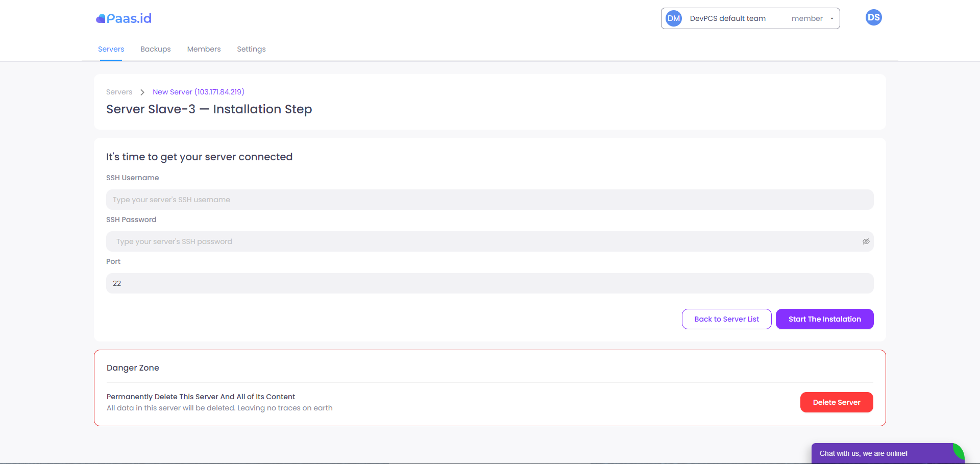The height and width of the screenshot is (464, 980).
Task: Click New Server (103.171.84.219) breadcrumb
Action: [x=198, y=92]
